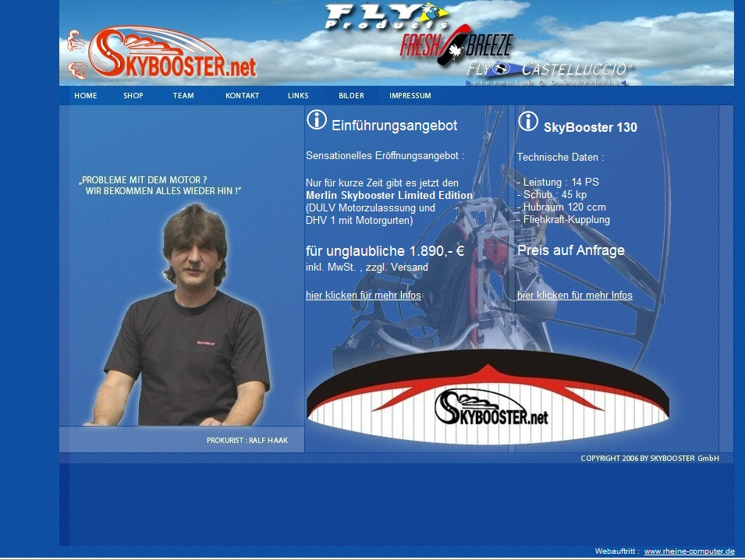Screen dimensions: 745x560
Task: Open the www.rheine-computer.de link
Action: coord(690,551)
